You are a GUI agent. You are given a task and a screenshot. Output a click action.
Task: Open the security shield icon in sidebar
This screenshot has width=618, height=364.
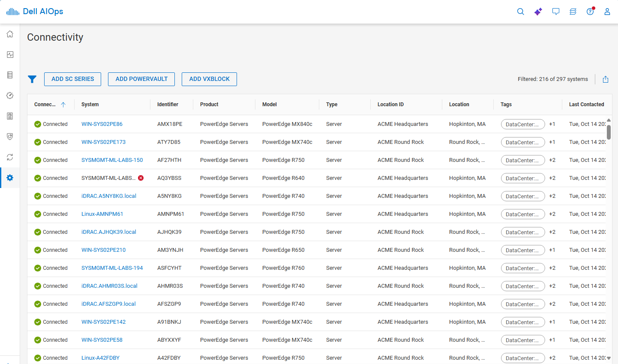pos(9,137)
